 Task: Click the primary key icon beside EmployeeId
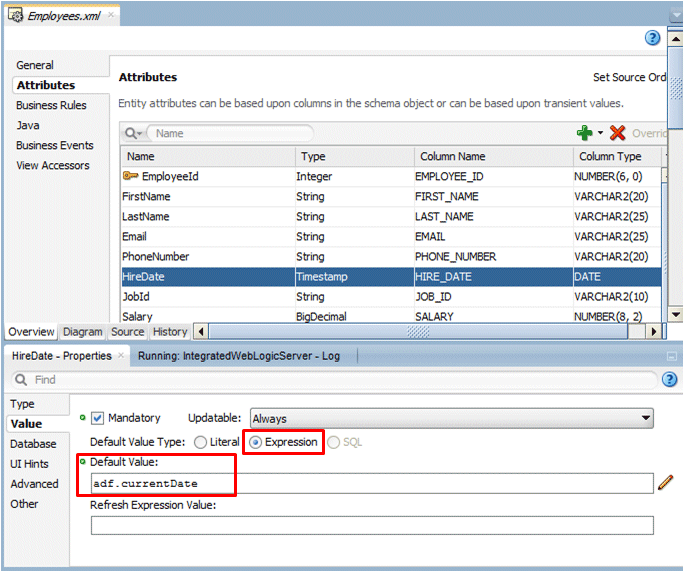point(130,176)
